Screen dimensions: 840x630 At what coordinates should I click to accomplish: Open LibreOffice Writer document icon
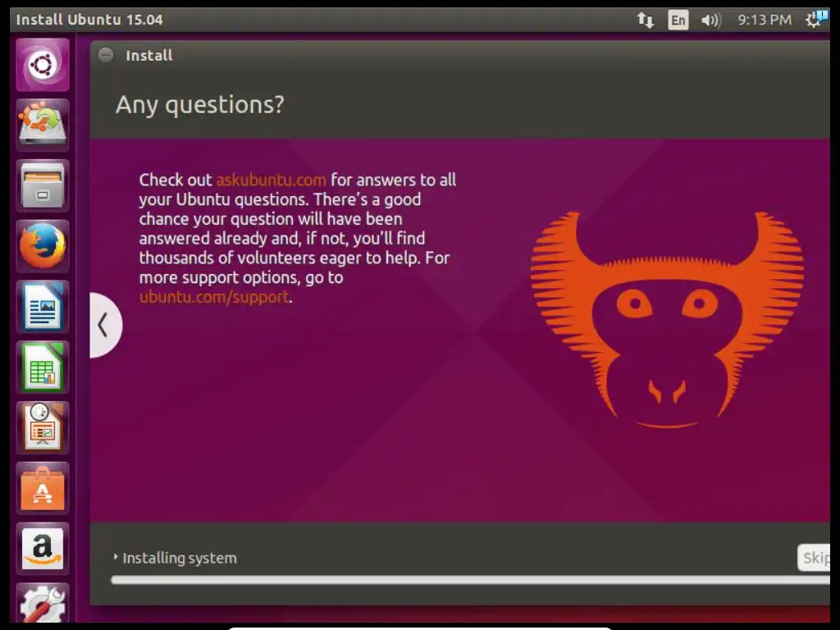coord(43,307)
